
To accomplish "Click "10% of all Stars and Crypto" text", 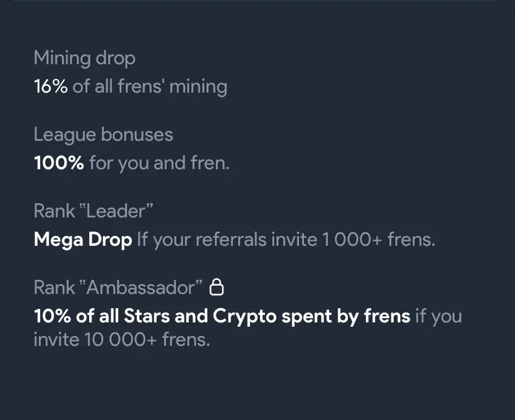I will 155,316.
